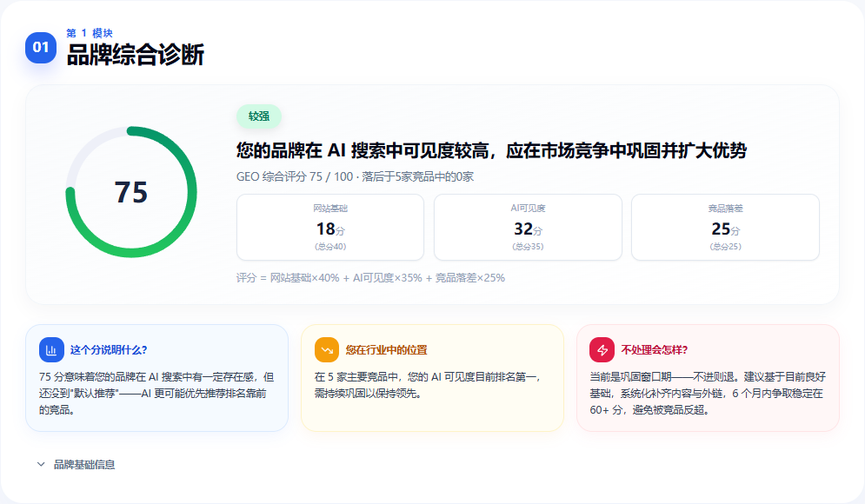
Task: Click the circular score gauge showing 75
Action: [131, 192]
